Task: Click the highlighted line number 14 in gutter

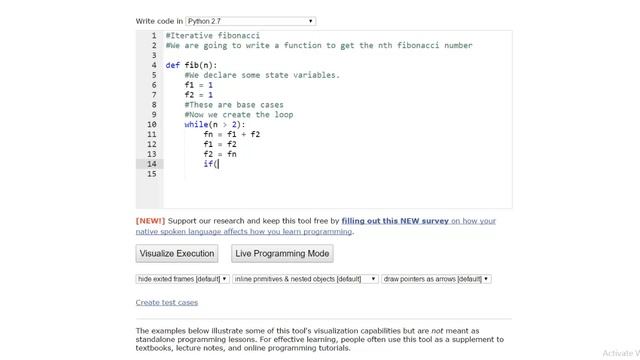Action: [151, 164]
